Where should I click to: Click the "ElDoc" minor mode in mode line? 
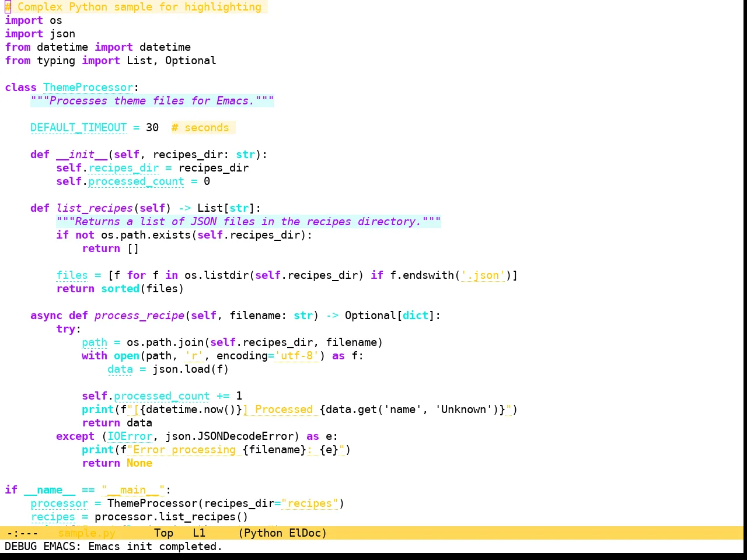tap(305, 533)
